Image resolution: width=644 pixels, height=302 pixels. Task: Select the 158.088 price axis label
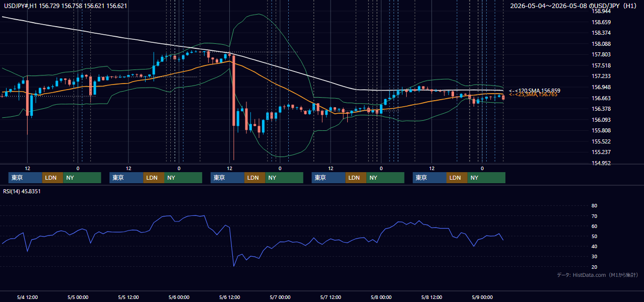tap(601, 44)
